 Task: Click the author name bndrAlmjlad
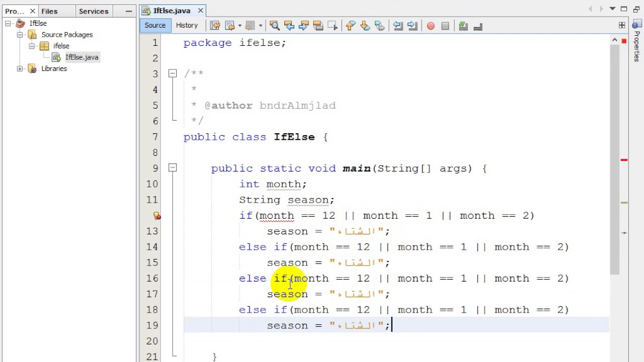(x=297, y=106)
